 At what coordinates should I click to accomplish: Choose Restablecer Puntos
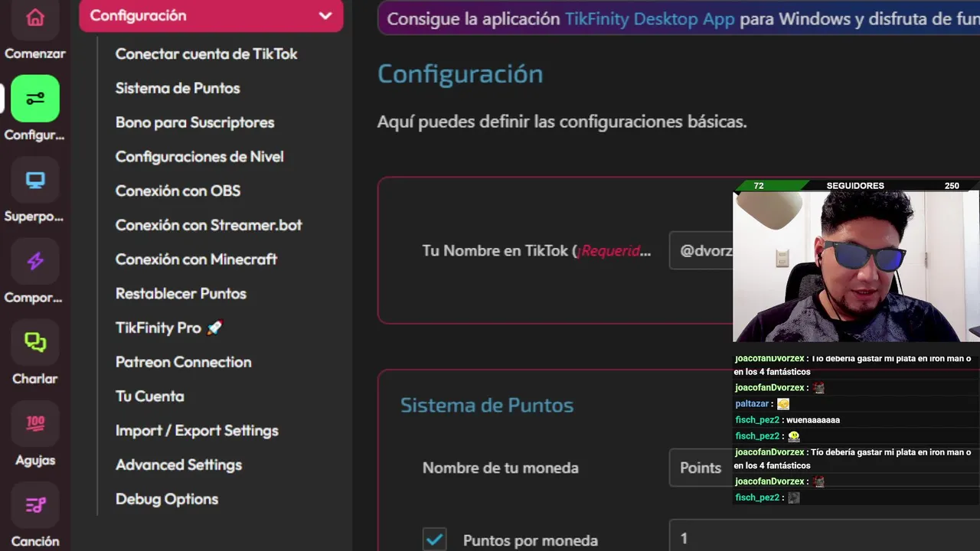[x=181, y=294]
